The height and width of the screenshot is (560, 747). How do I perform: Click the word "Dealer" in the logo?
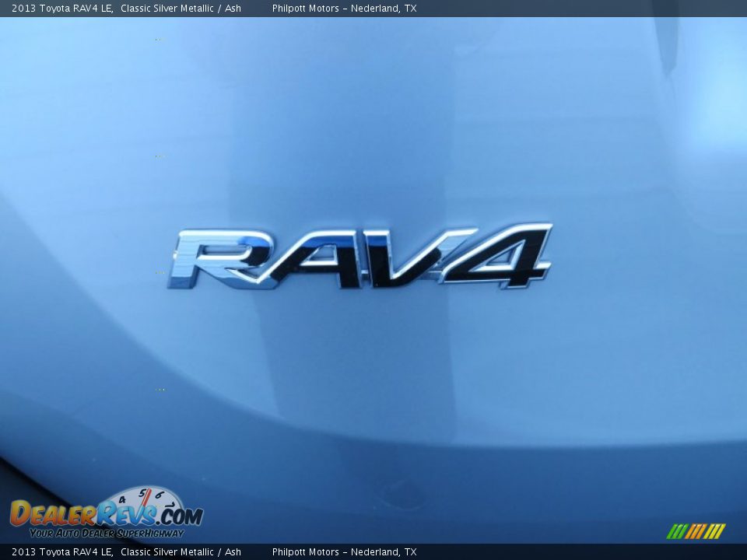[x=53, y=514]
